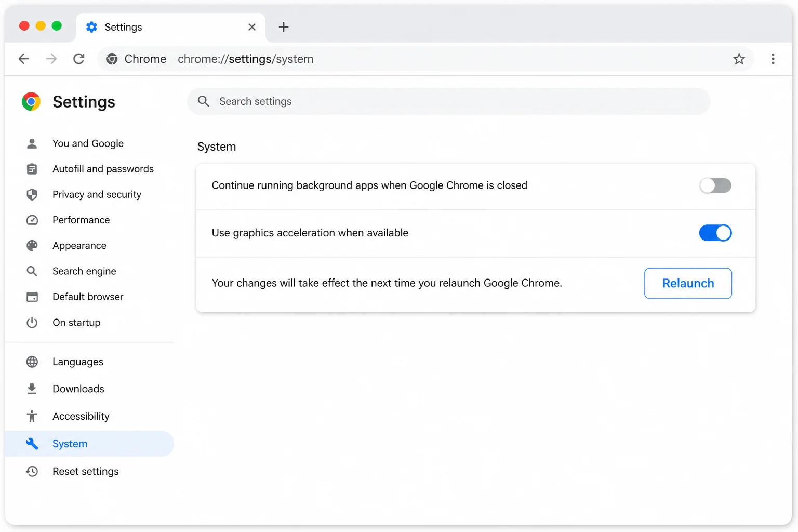Select Search engine in the sidebar

point(89,271)
